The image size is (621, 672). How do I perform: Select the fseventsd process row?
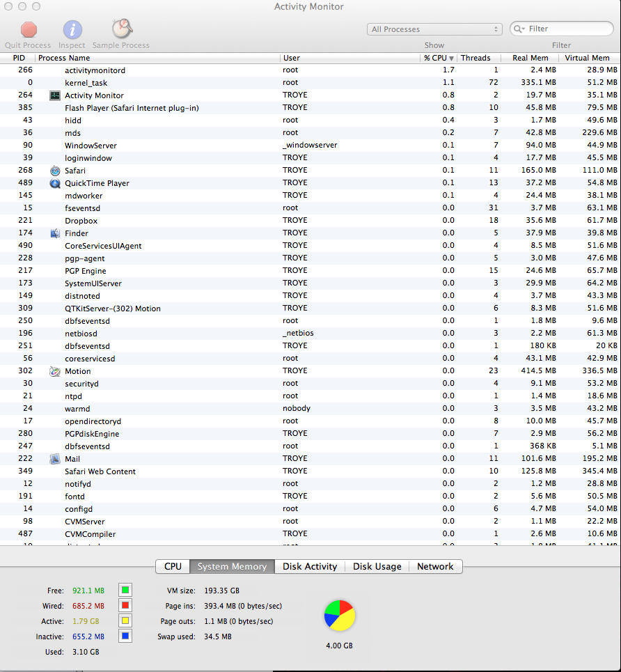(310, 208)
